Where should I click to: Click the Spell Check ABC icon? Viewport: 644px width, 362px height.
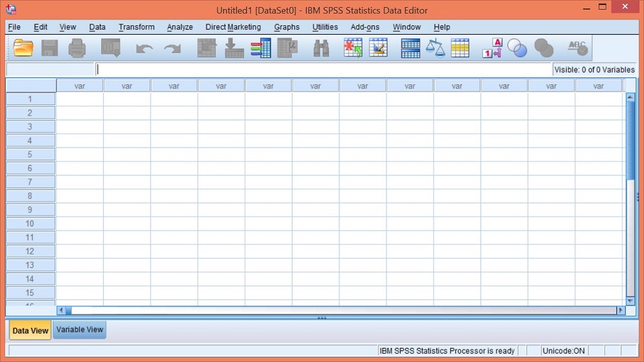[578, 48]
